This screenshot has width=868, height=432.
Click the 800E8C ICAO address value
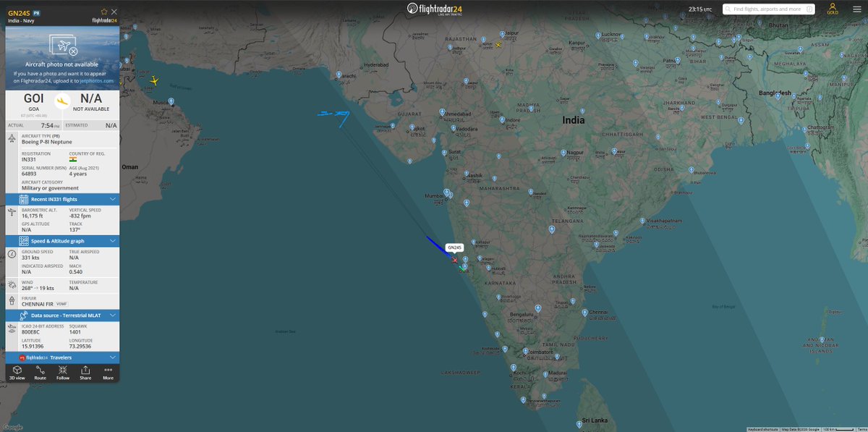tap(30, 332)
